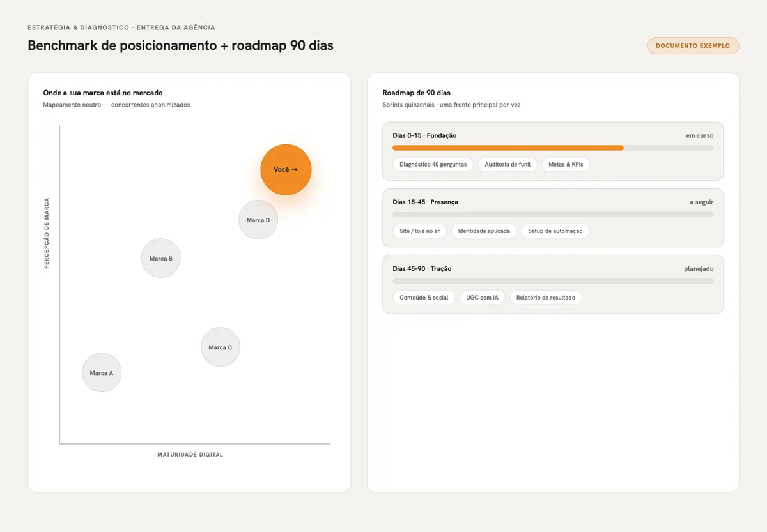767x532 pixels.
Task: Click the Tração sprint progress bar
Action: pos(553,280)
